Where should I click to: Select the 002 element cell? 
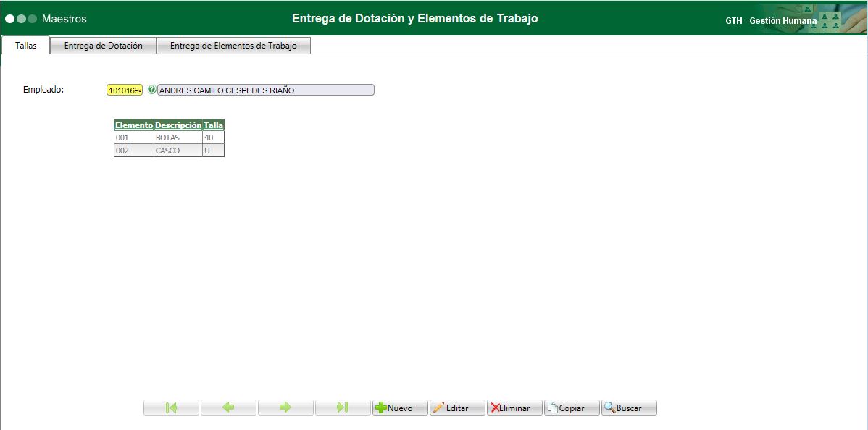[134, 150]
